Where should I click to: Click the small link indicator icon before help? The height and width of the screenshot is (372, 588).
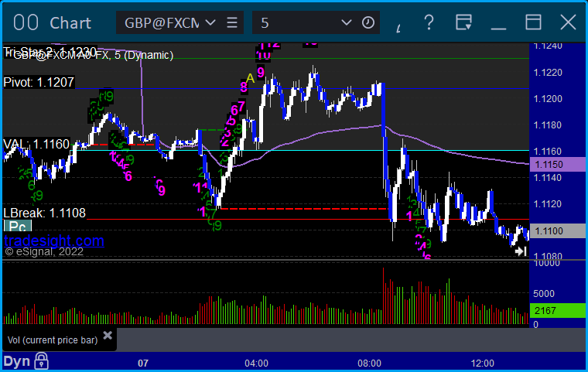(398, 28)
